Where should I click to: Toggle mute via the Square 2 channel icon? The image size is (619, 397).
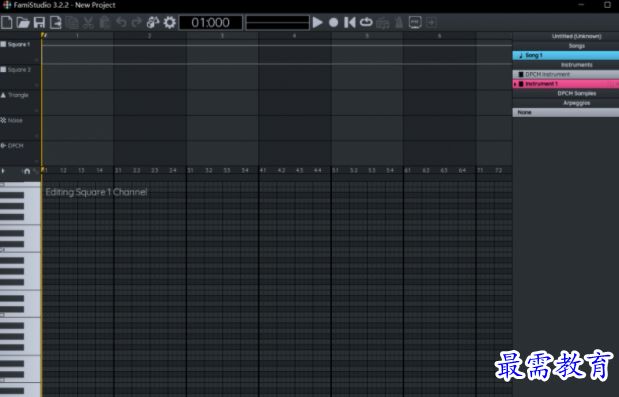(3, 69)
